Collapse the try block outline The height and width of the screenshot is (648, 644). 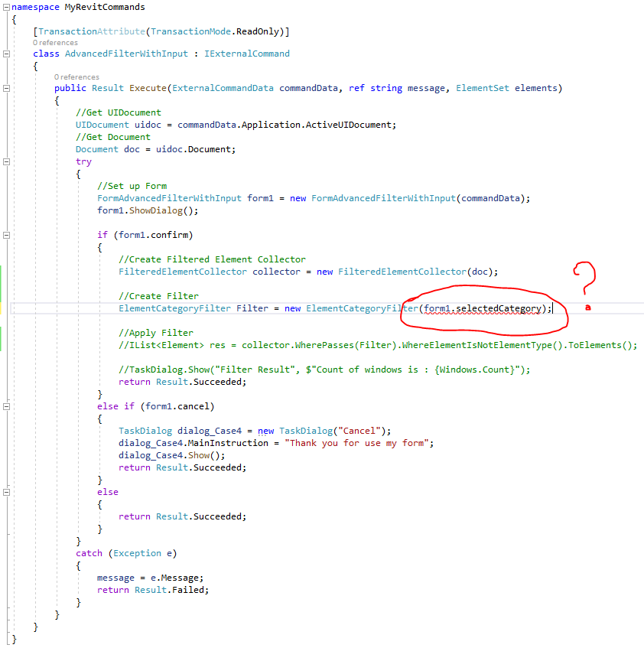coord(6,161)
